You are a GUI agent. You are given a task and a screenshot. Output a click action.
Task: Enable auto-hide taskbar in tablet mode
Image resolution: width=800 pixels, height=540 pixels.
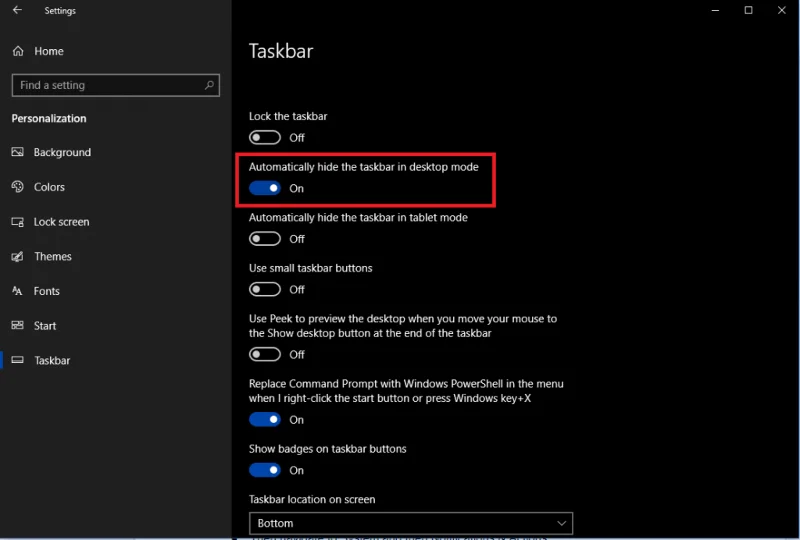[x=265, y=239]
